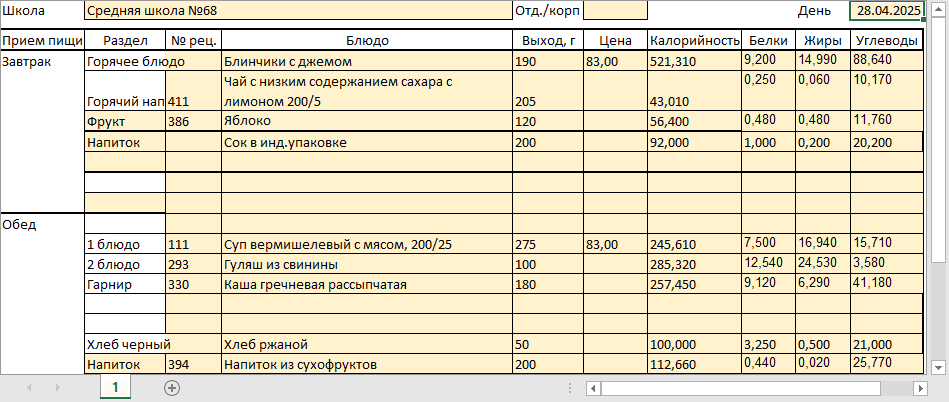Select carbs value 21,000

coord(887,344)
